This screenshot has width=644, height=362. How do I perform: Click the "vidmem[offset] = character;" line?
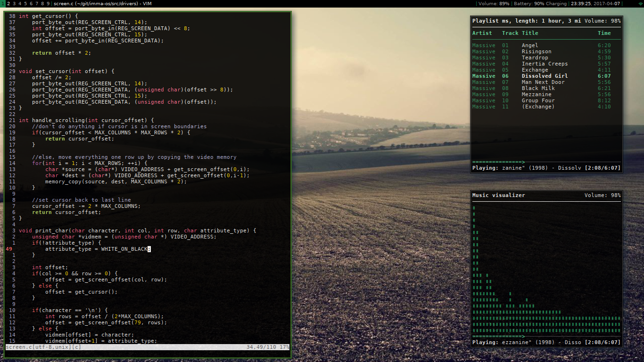click(90, 335)
